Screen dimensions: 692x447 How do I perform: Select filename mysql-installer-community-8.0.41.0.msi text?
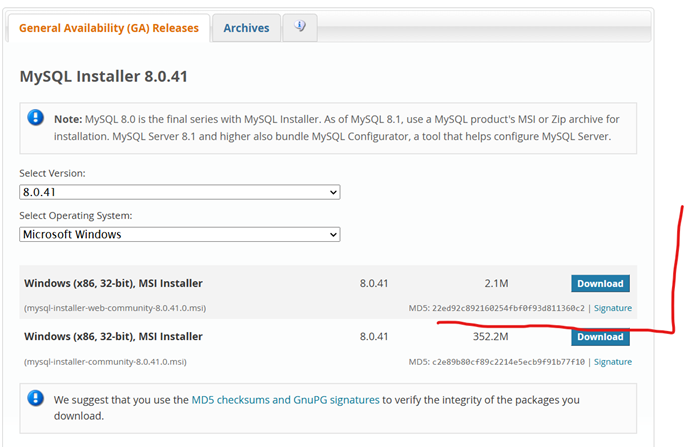[x=105, y=362]
